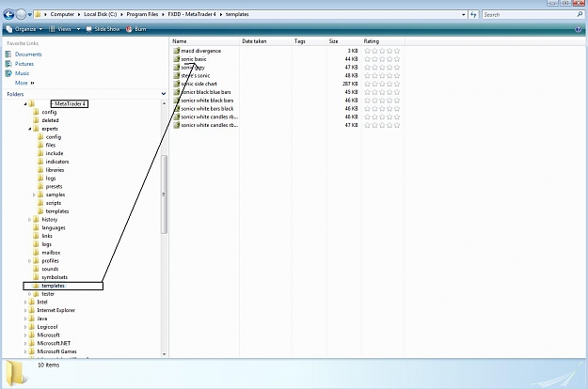
Task: Click the 287 KB size cell
Action: click(x=350, y=84)
